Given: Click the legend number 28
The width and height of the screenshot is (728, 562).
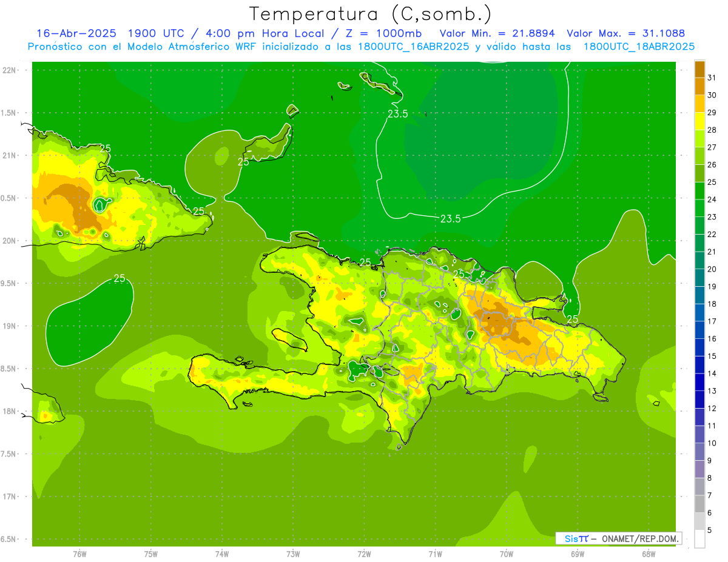Looking at the screenshot, I should (x=712, y=130).
